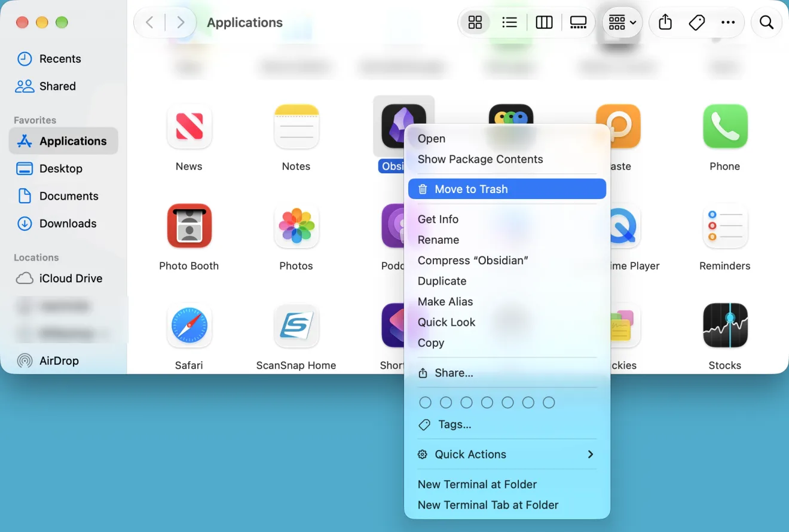This screenshot has width=789, height=532.
Task: Select the Safari app icon
Action: pos(189,326)
